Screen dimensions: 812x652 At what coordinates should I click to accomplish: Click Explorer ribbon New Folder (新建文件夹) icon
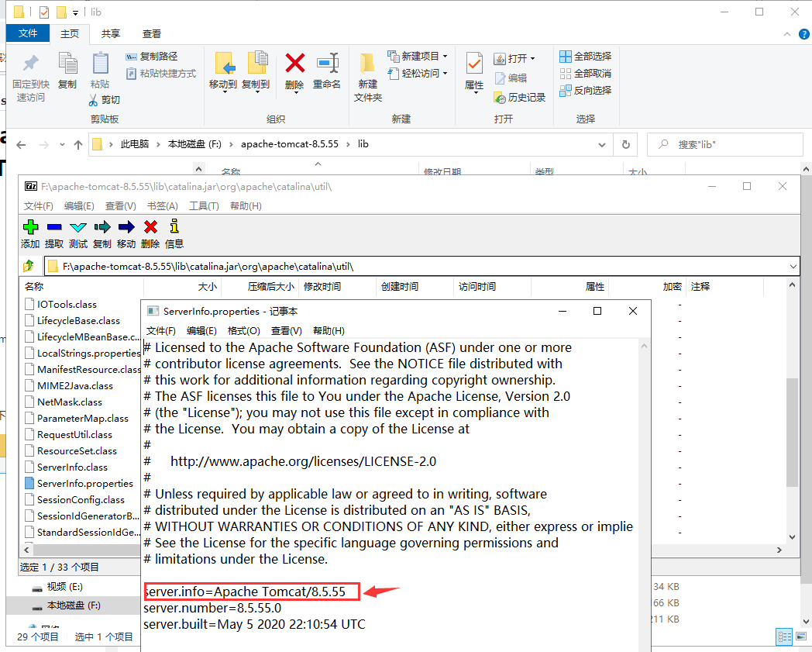pos(368,64)
